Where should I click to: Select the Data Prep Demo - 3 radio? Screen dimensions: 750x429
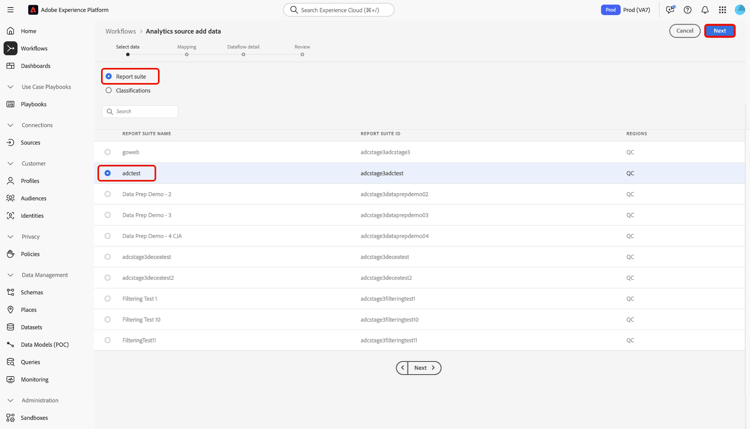click(x=108, y=215)
